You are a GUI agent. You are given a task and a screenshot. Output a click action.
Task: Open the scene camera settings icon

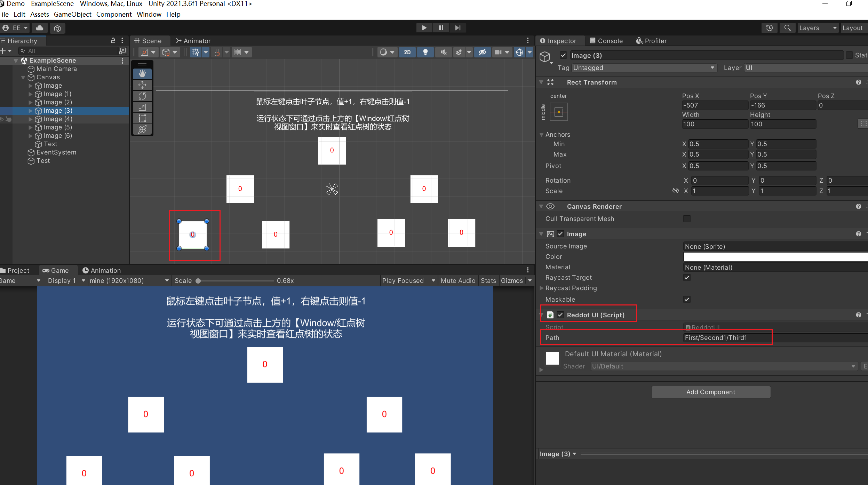coord(498,52)
